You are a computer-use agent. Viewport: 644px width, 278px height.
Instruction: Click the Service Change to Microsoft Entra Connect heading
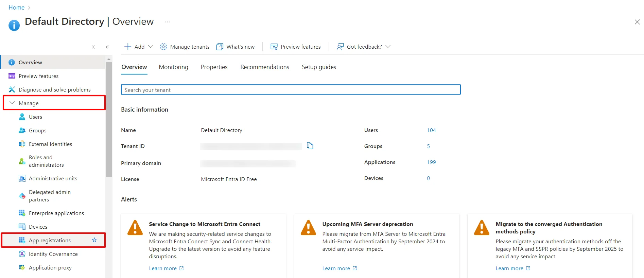point(205,224)
